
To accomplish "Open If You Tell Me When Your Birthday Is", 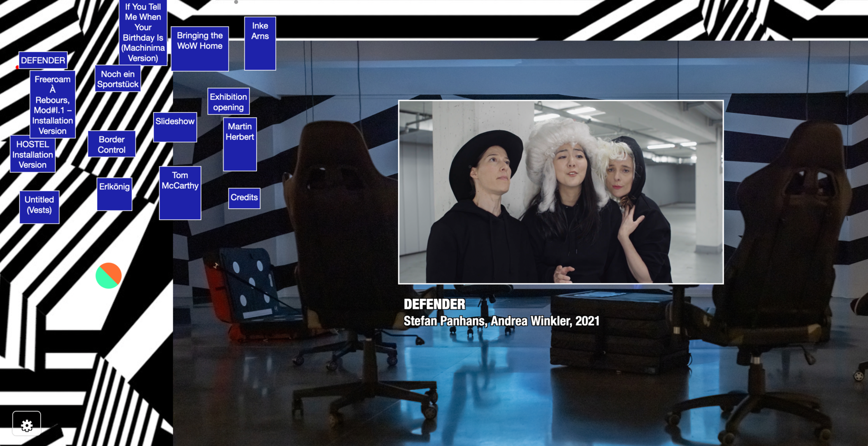I will [143, 32].
